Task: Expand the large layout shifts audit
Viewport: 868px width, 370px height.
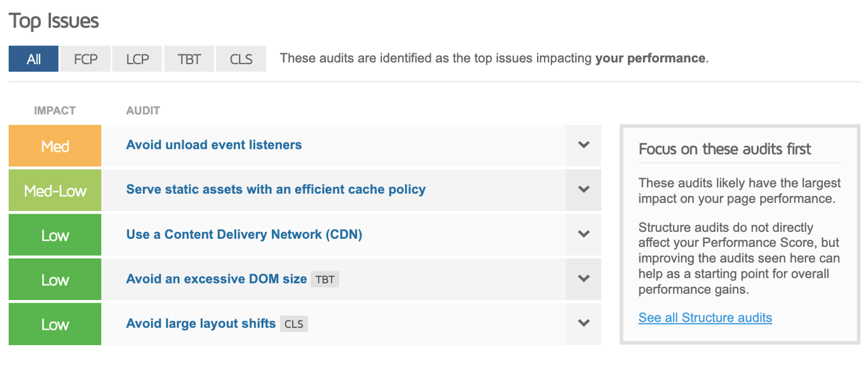Action: (x=583, y=324)
